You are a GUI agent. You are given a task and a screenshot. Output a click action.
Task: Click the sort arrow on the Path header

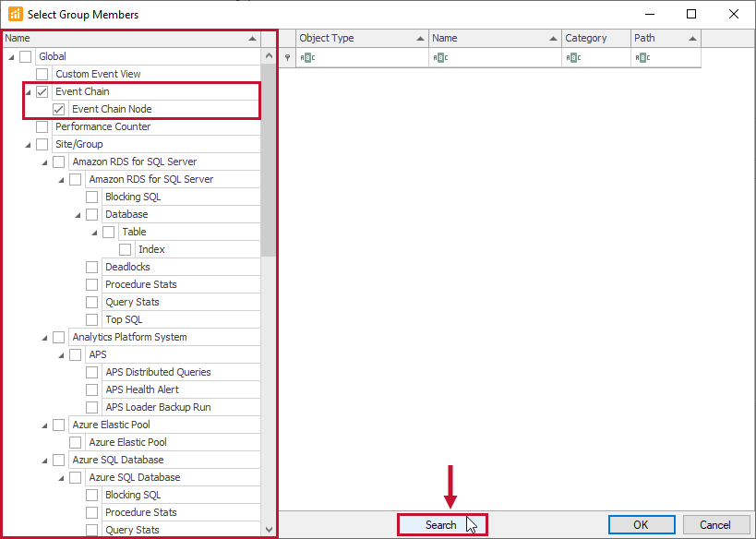[694, 38]
